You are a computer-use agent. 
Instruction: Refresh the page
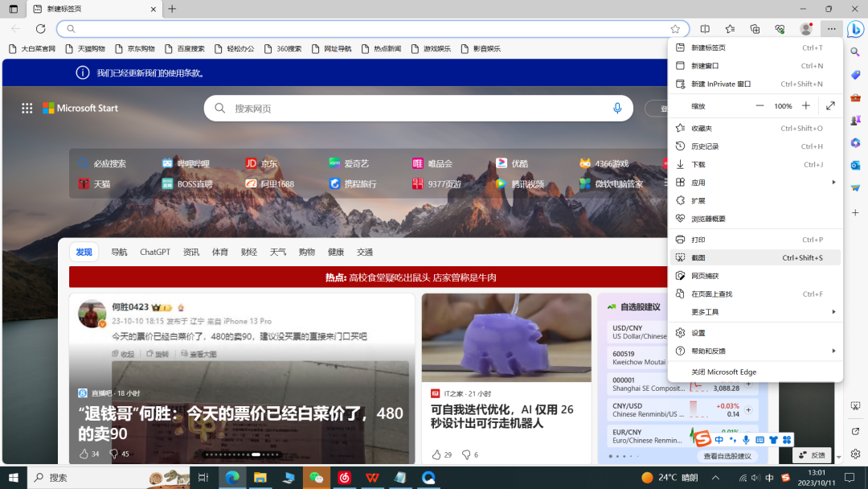[x=40, y=29]
